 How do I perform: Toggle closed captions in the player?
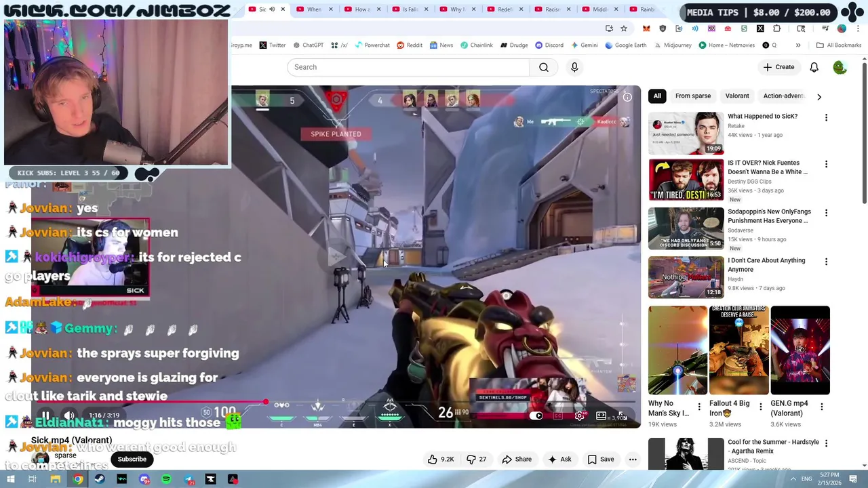[557, 415]
